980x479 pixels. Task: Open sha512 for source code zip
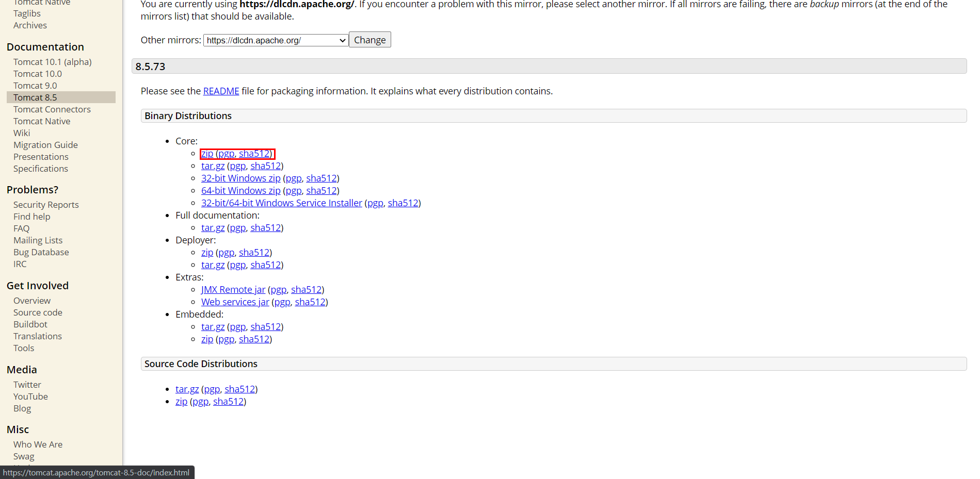(x=228, y=402)
